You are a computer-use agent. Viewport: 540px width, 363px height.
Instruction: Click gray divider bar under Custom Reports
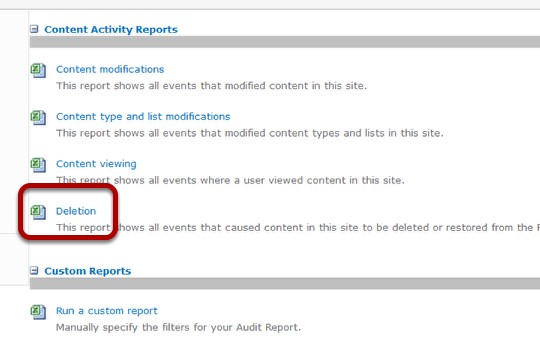point(285,284)
